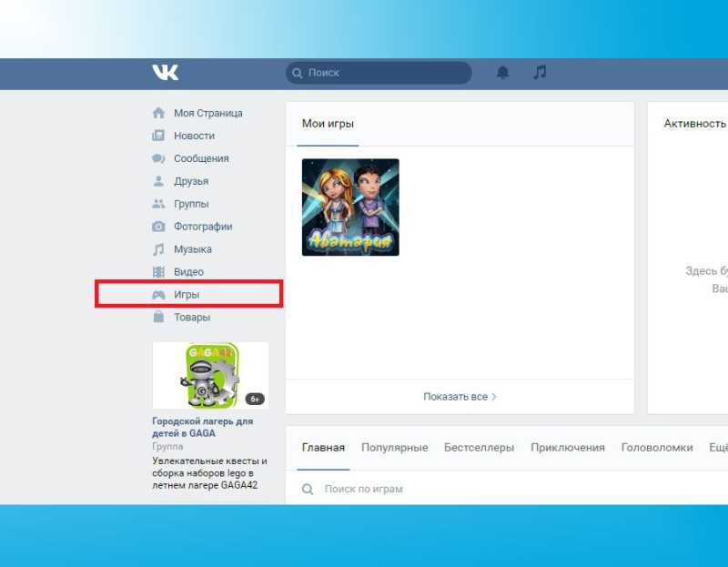
Task: Open the Группы section in sidebar
Action: (x=191, y=204)
